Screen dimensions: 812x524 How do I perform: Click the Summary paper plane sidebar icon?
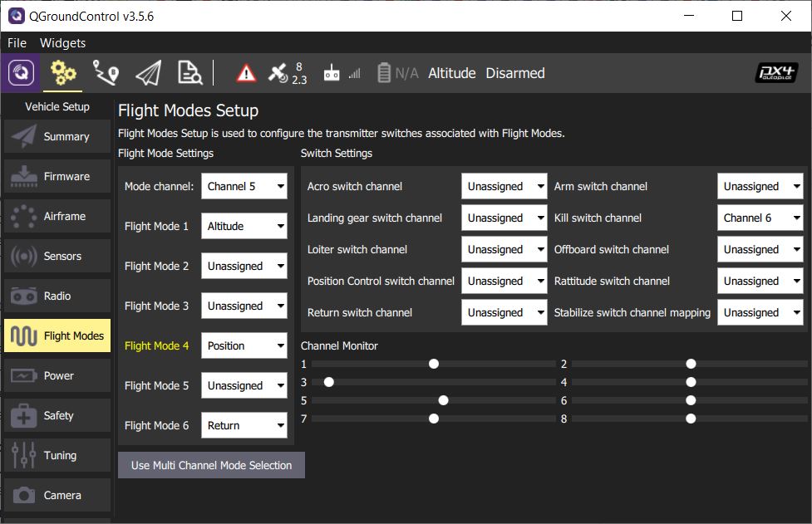tap(24, 136)
